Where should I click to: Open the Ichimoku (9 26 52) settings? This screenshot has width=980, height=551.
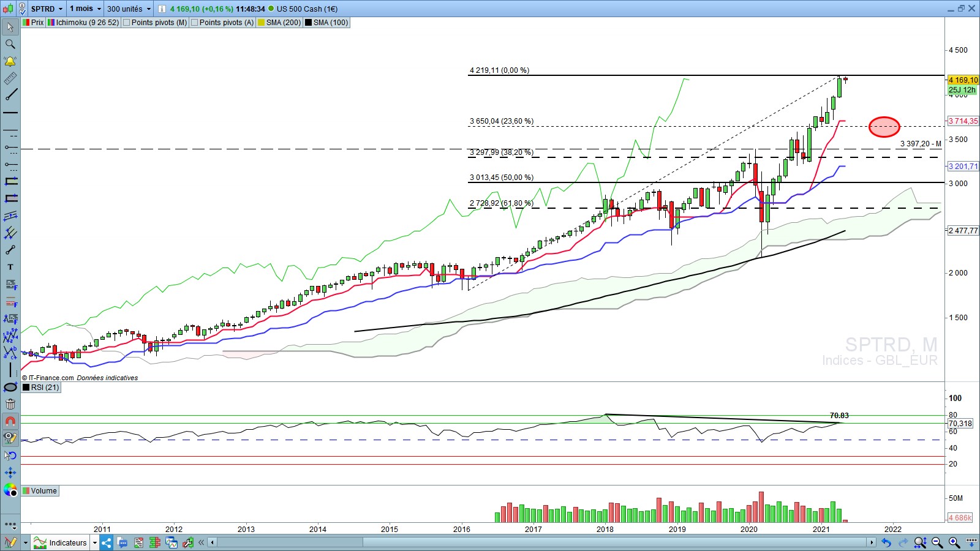(x=83, y=23)
